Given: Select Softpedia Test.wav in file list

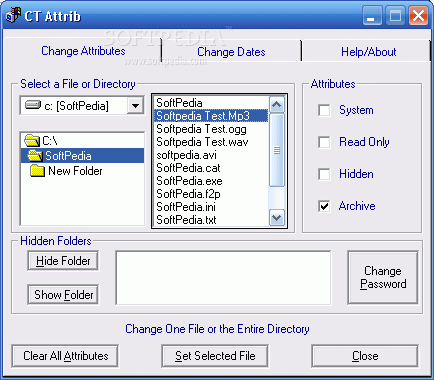Looking at the screenshot, I should [211, 142].
